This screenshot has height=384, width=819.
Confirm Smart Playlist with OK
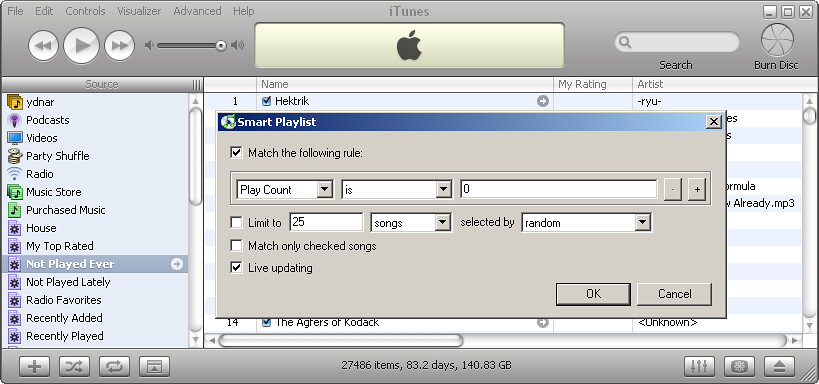click(593, 294)
